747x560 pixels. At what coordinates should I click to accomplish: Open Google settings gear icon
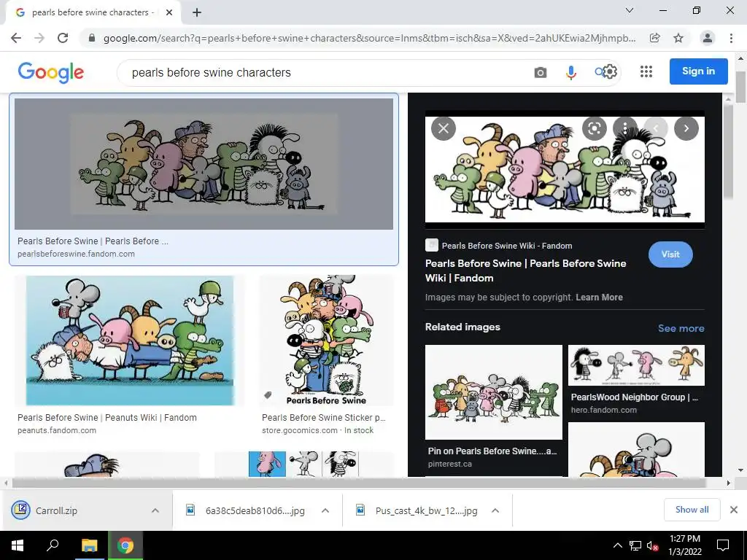611,72
